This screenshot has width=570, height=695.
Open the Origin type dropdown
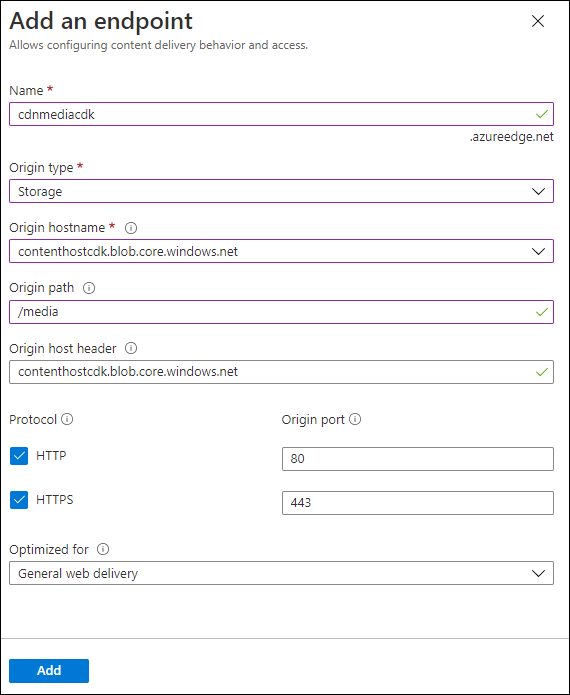281,191
